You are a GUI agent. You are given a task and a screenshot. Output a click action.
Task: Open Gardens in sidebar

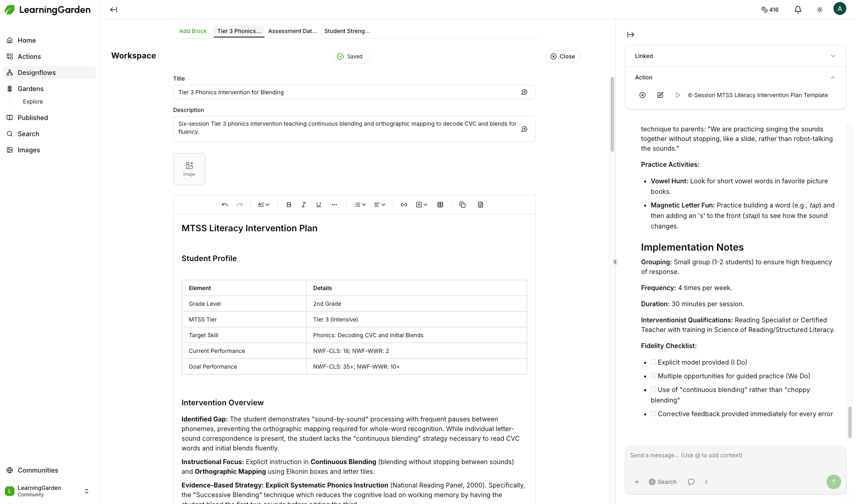(x=50, y=89)
